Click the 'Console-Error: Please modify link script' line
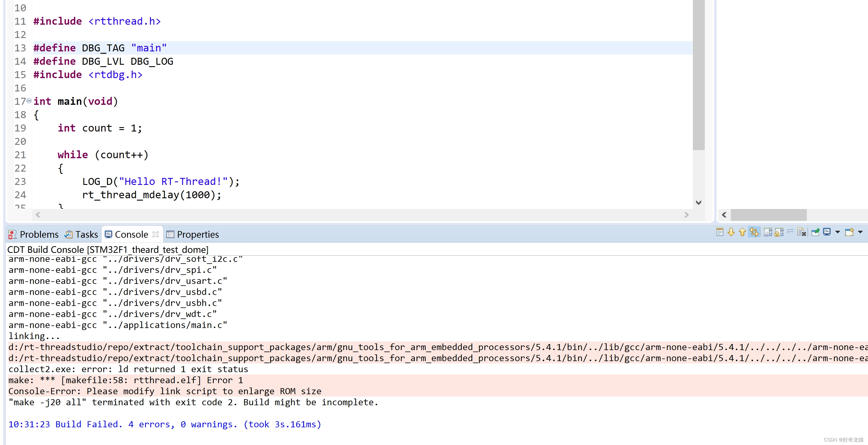Screen dimensions: 868x445 pos(165,391)
